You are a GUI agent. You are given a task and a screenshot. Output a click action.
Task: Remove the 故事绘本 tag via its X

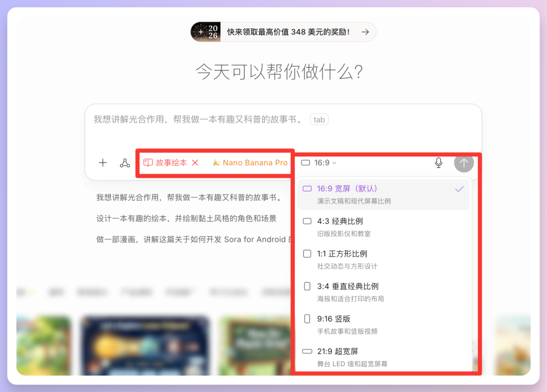click(196, 163)
